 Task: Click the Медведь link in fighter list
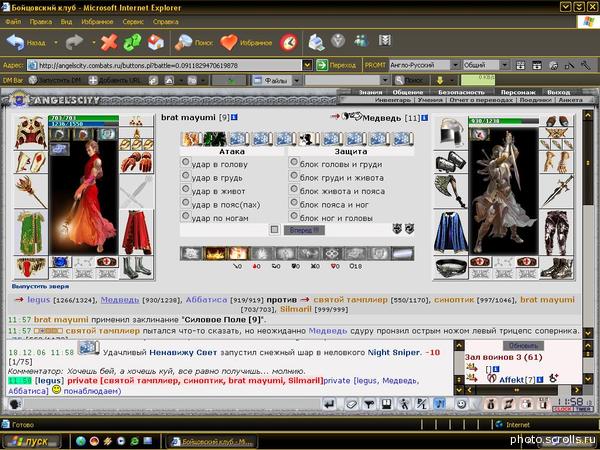120,300
